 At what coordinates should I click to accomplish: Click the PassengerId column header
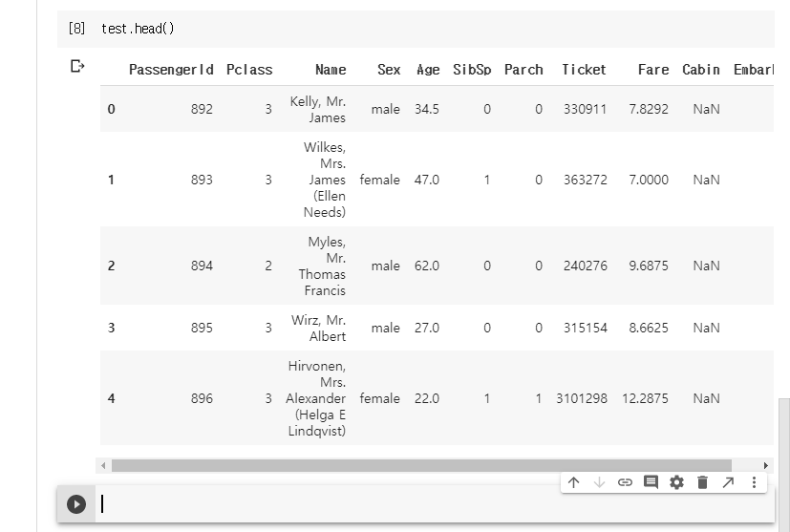pyautogui.click(x=171, y=70)
